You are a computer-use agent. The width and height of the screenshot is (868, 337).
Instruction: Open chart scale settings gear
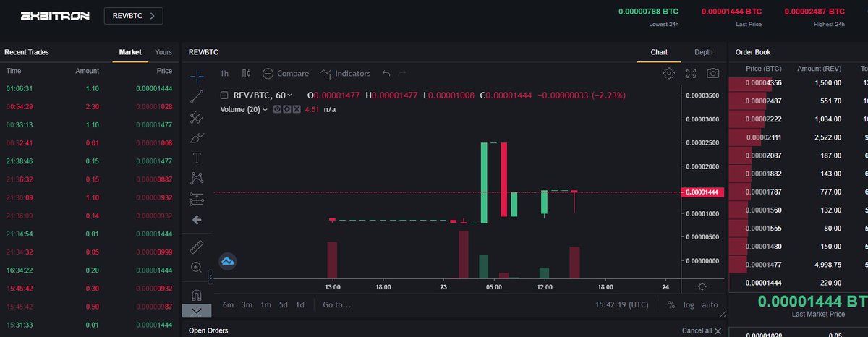tap(702, 286)
